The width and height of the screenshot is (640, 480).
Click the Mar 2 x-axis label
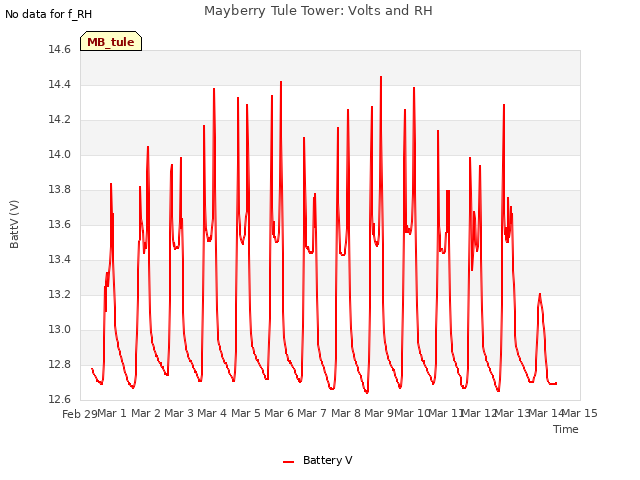(146, 413)
